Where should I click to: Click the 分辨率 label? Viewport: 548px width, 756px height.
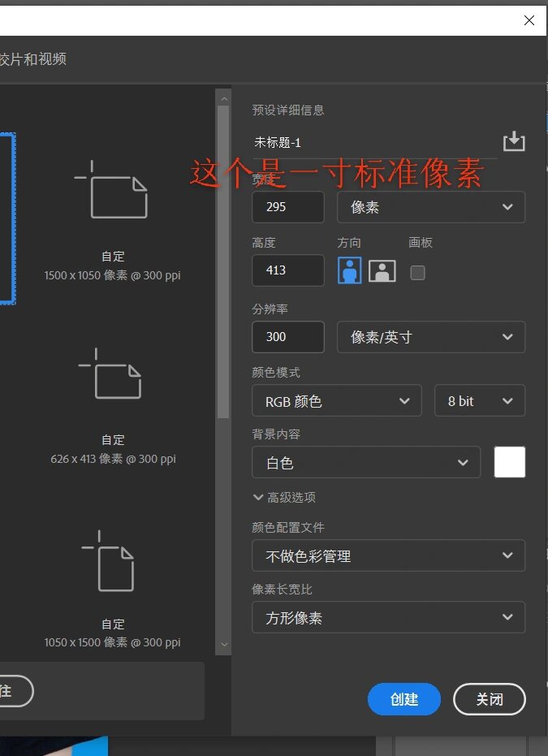(x=270, y=309)
